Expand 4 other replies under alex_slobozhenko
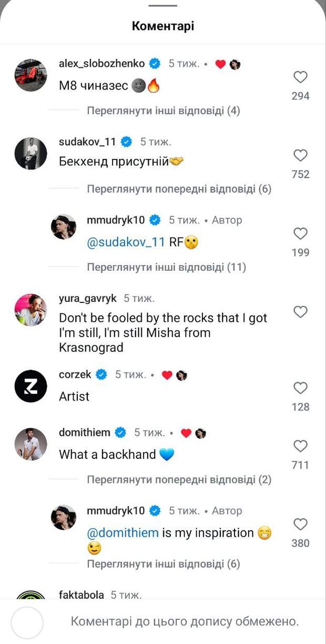 (163, 111)
